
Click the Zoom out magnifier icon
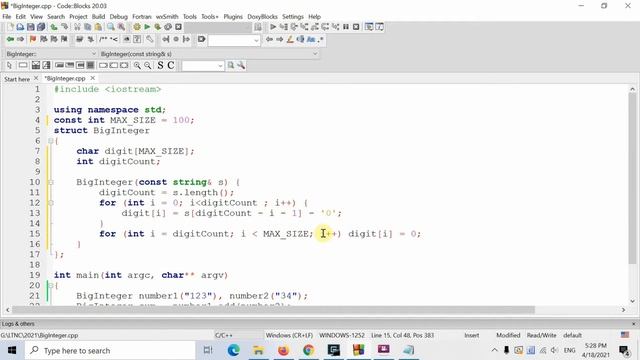148,65
